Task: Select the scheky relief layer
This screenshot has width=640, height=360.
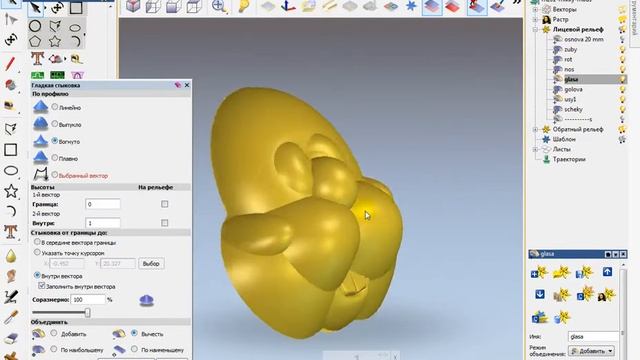Action: [573, 109]
